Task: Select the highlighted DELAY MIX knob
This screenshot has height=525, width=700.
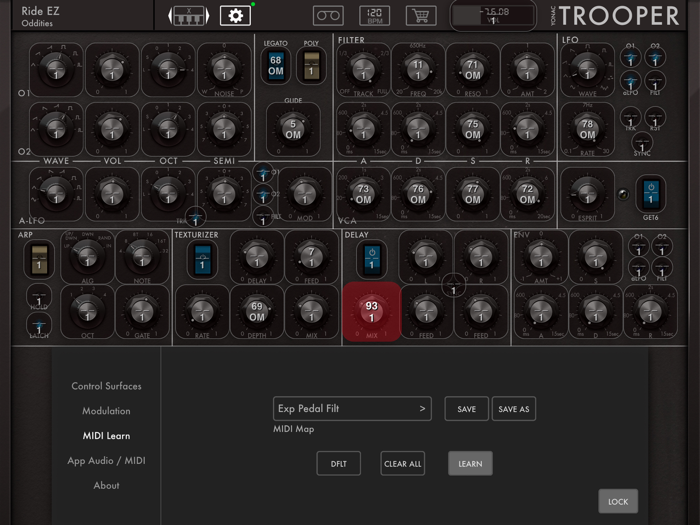Action: point(371,311)
